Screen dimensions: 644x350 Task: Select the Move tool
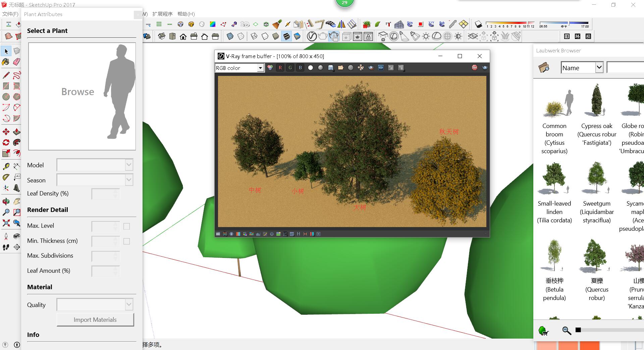[x=6, y=131]
